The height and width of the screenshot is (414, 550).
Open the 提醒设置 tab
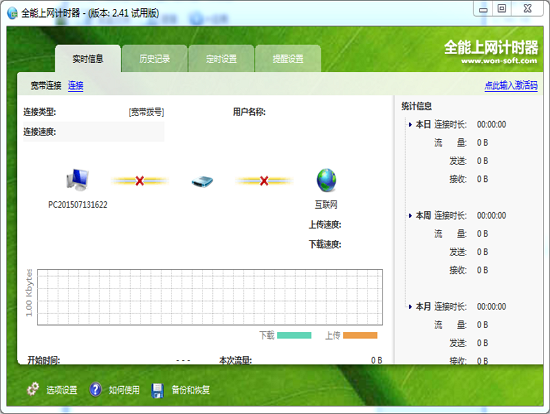point(288,59)
